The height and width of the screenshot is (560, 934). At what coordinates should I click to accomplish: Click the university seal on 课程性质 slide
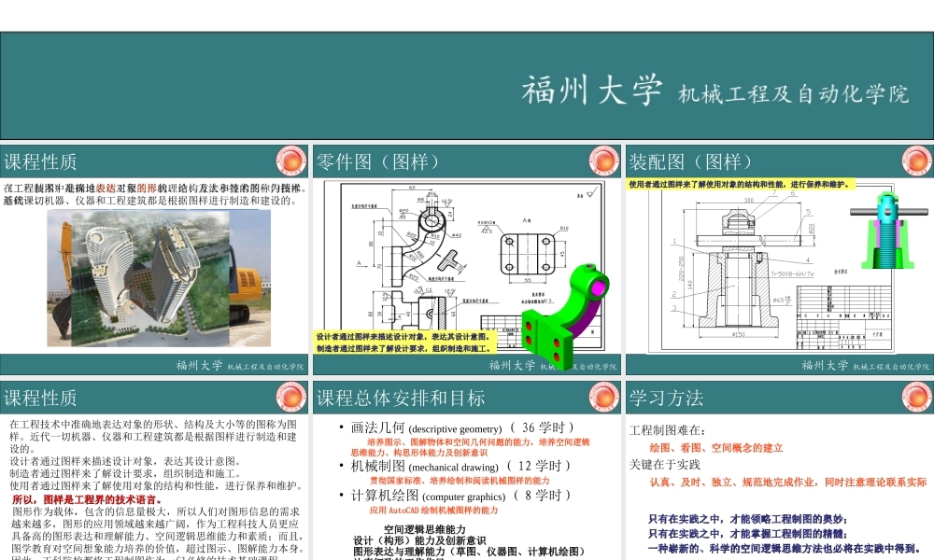(290, 161)
